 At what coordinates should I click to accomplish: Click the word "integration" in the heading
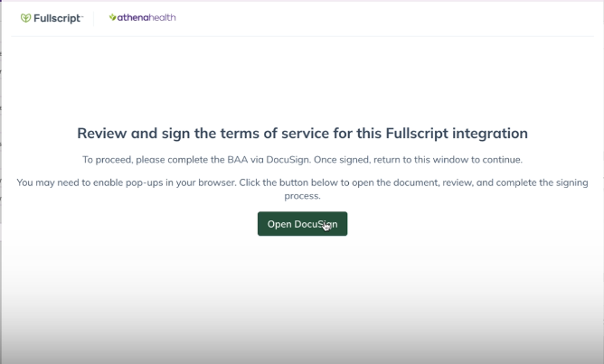491,134
